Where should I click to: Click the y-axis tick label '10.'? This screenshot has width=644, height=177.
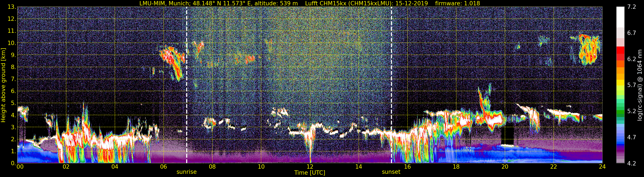(x=12, y=43)
